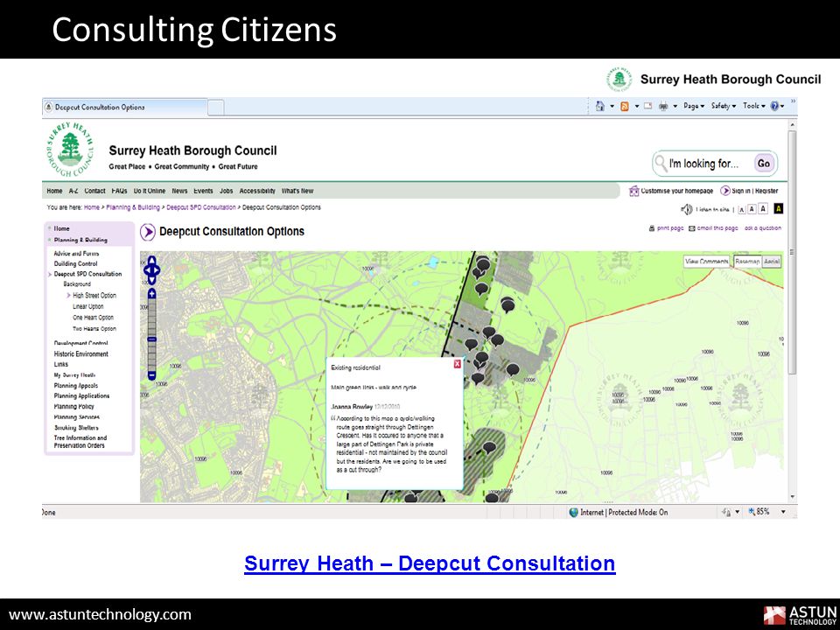Click the Go search button
This screenshot has height=630, width=840.
(764, 164)
